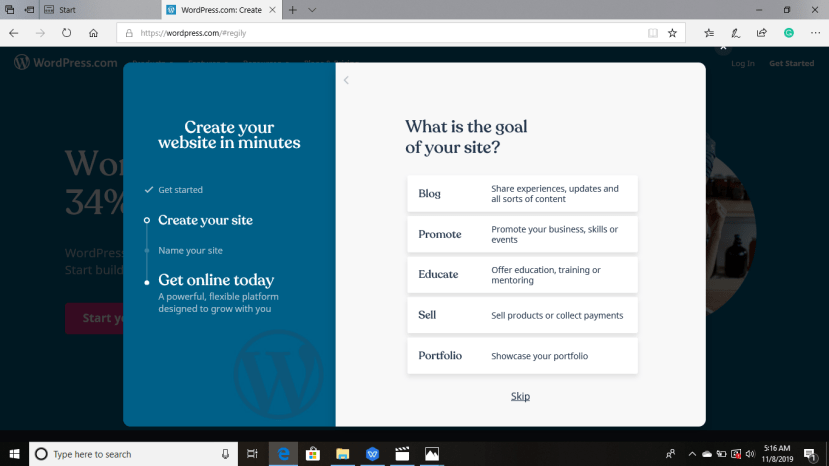
Task: Expand the tab preview chevron dropdown
Action: [312, 10]
